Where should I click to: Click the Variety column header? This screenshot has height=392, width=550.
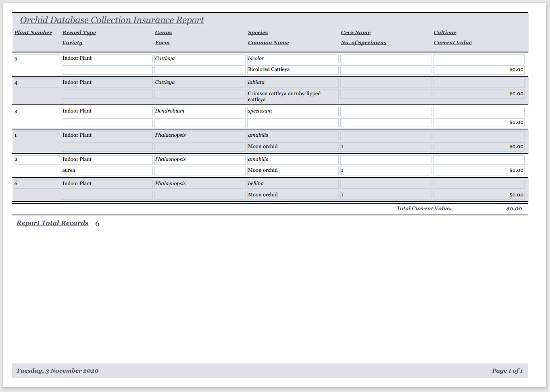tap(72, 43)
